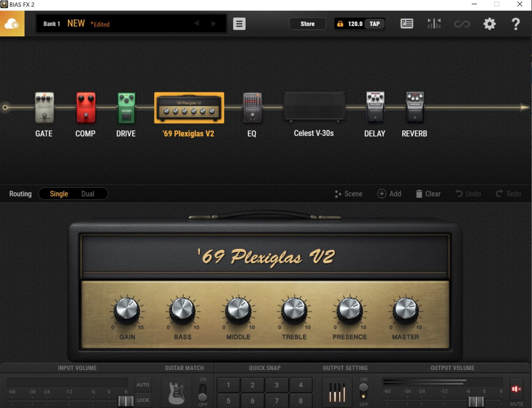The height and width of the screenshot is (408, 532).
Task: Open the preset notes panel icon
Action: [407, 23]
